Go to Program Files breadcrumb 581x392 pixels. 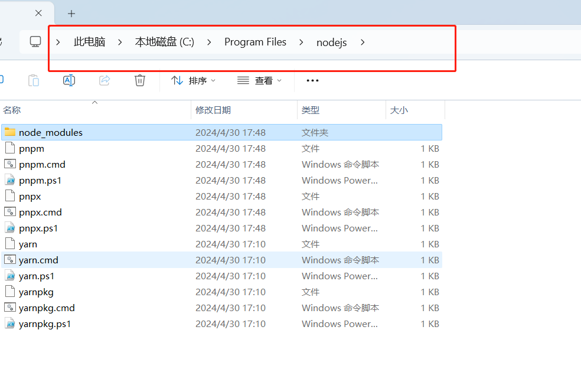click(x=255, y=42)
